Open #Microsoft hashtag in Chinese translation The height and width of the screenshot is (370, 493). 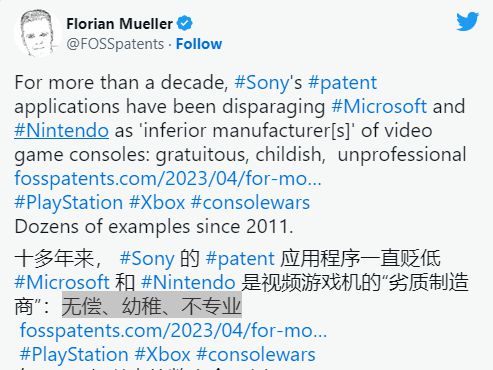(62, 282)
